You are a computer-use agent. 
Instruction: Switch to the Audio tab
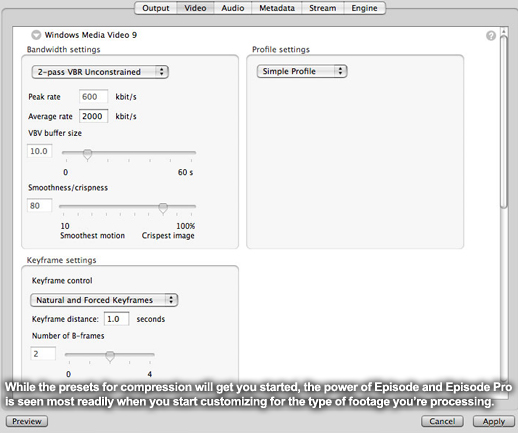tap(233, 8)
